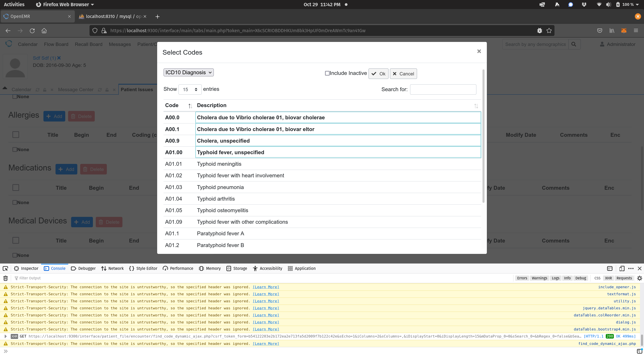
Task: Confirm code selection with Ok button
Action: coord(378,74)
